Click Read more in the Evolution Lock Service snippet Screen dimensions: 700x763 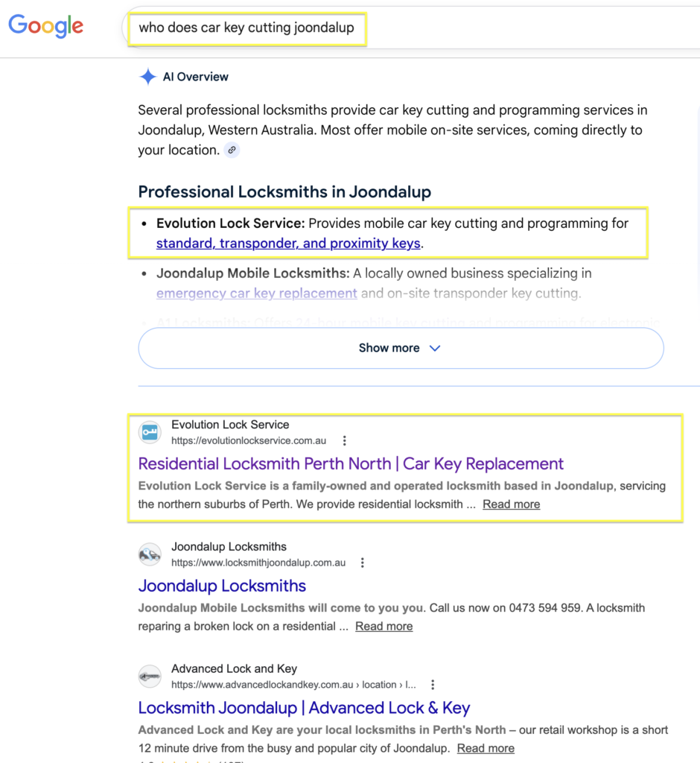[x=512, y=504]
